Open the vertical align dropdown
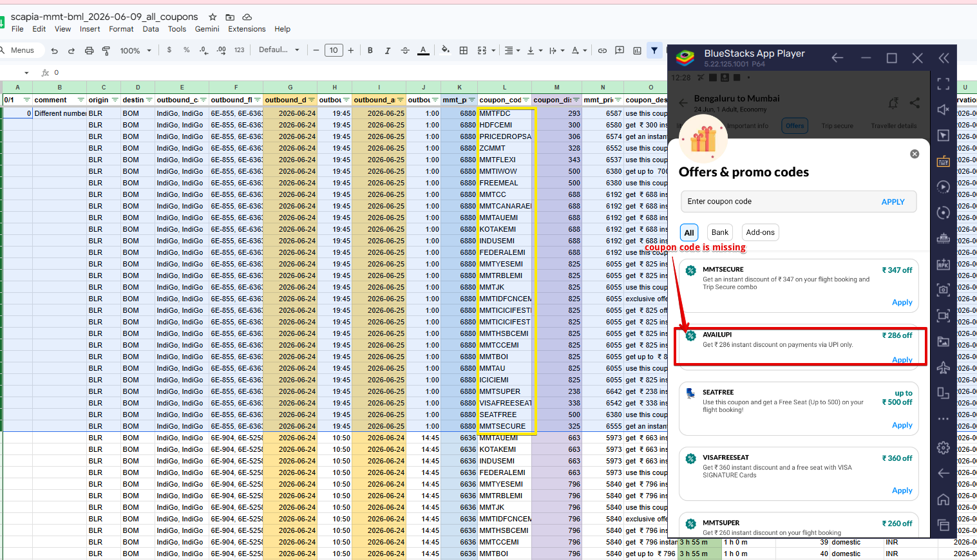This screenshot has height=560, width=977. 534,50
